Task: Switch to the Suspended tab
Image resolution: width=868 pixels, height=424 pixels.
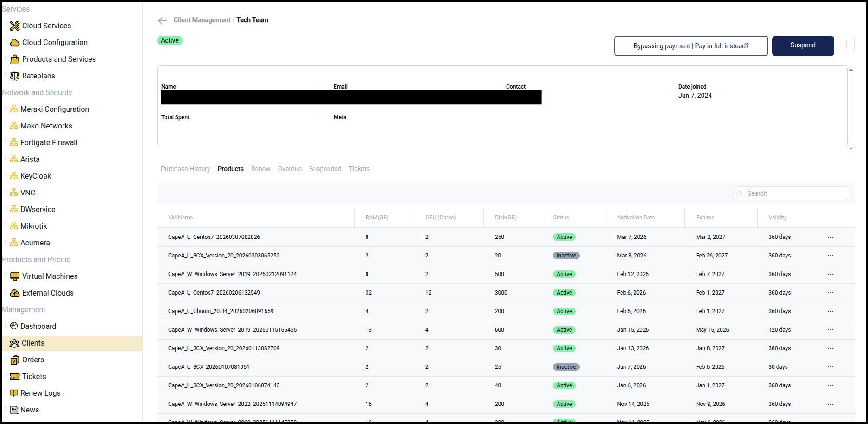Action: pyautogui.click(x=325, y=169)
